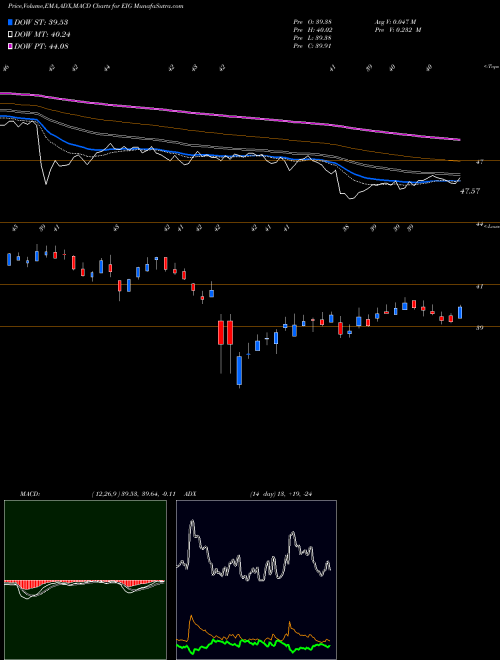Click the lowest tall blue candlestick

click(239, 370)
